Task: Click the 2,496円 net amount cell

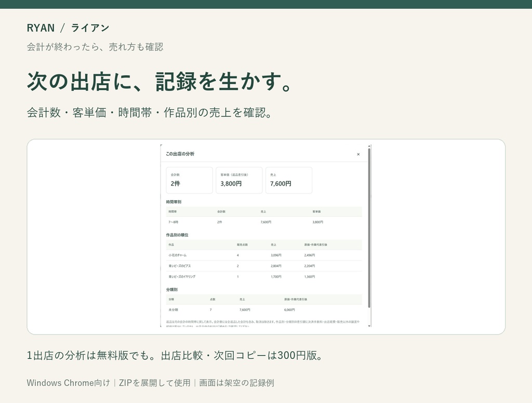Action: click(310, 255)
